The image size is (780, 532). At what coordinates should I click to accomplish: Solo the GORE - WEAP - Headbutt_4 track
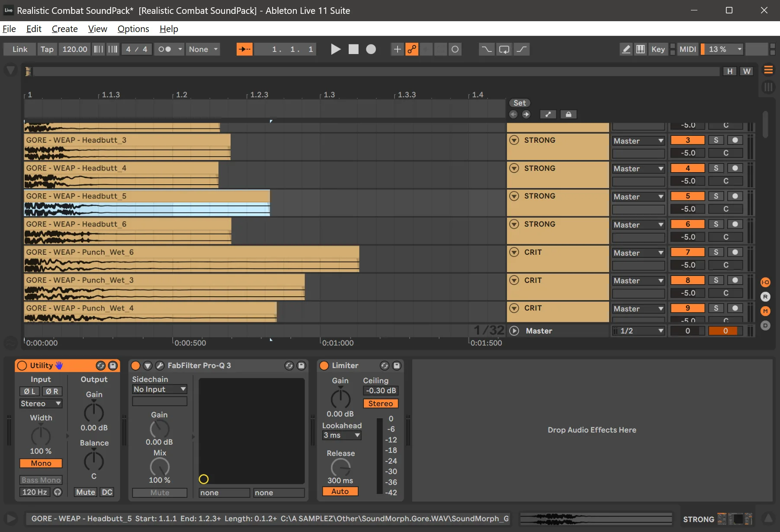pos(716,168)
